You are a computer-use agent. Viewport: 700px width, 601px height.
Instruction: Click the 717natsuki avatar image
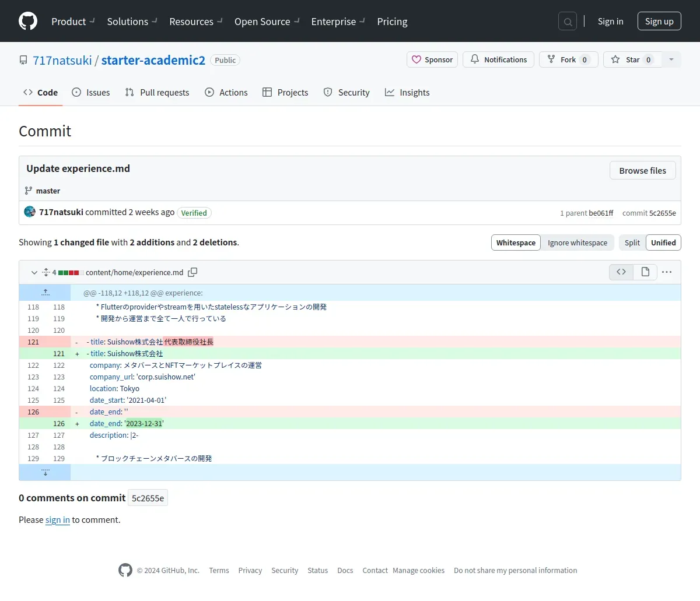point(30,212)
